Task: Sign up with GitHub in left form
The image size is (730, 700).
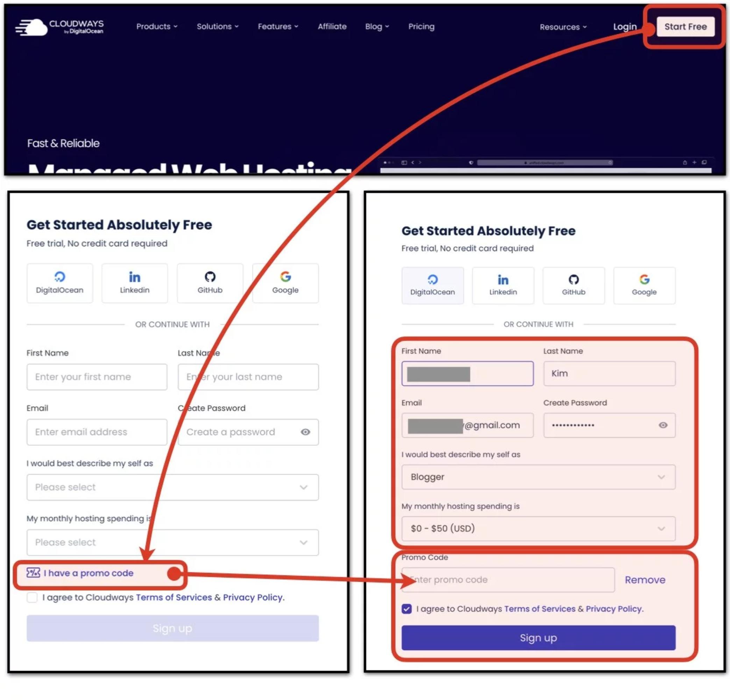Action: pos(210,283)
